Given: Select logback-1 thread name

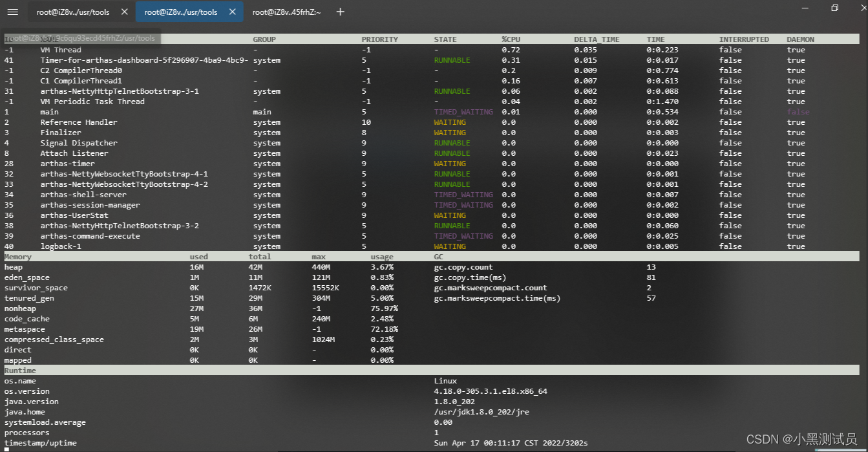Looking at the screenshot, I should click(61, 246).
